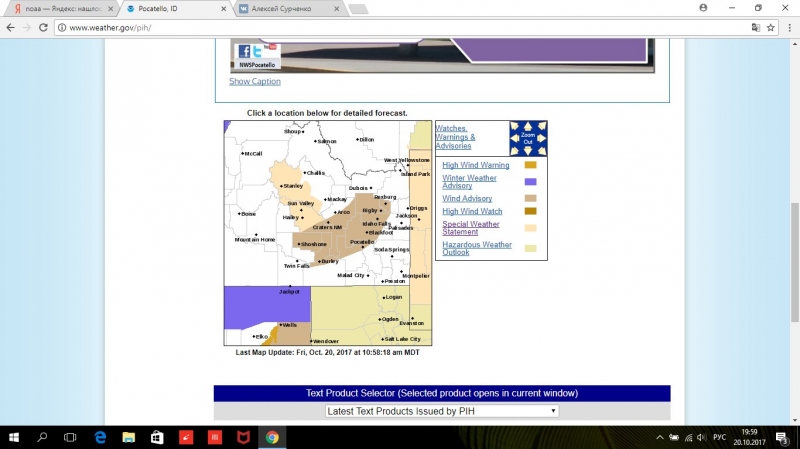Open the Winter Weather Advisory link
The height and width of the screenshot is (449, 800).
(x=469, y=182)
